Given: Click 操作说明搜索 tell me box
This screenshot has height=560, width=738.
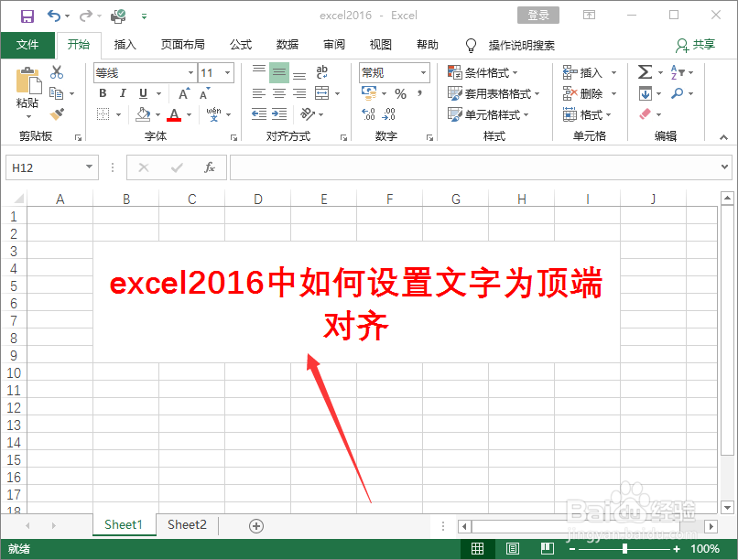Looking at the screenshot, I should coord(521,45).
